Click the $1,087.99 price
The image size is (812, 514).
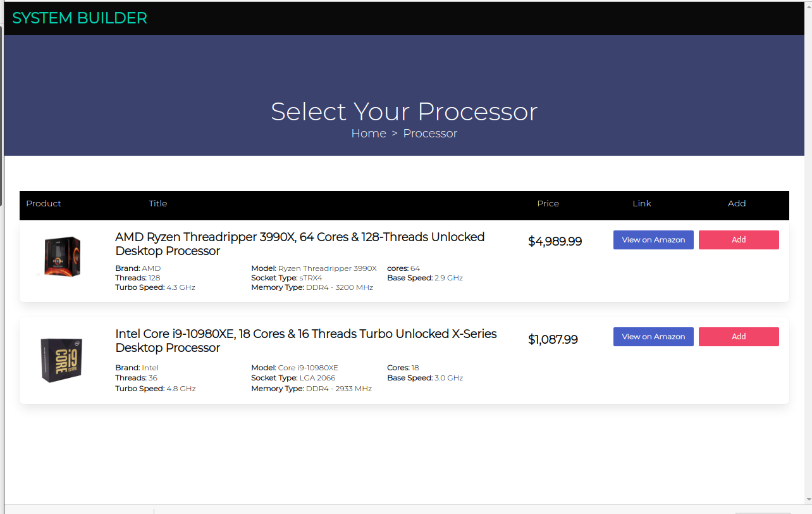[553, 339]
